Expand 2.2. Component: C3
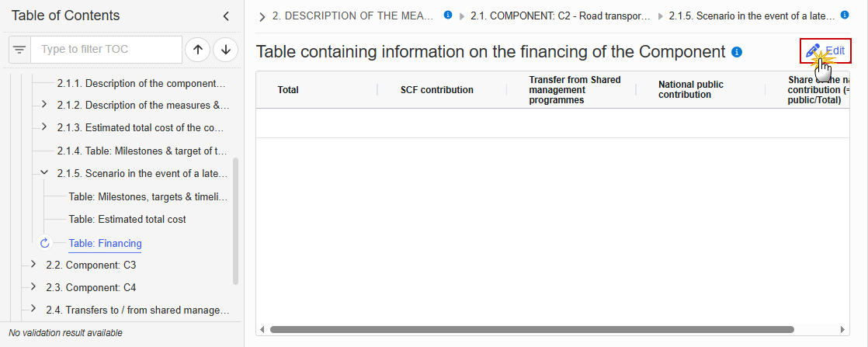 point(33,264)
